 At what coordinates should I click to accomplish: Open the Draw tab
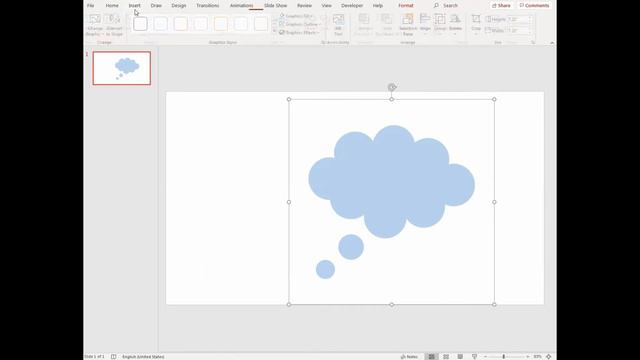click(x=156, y=5)
